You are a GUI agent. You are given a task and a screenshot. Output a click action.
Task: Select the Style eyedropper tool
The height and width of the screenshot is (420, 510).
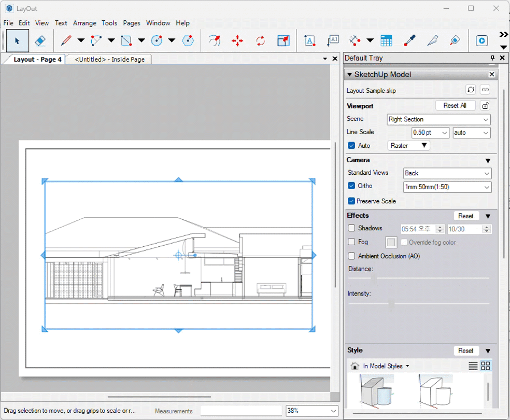point(409,40)
